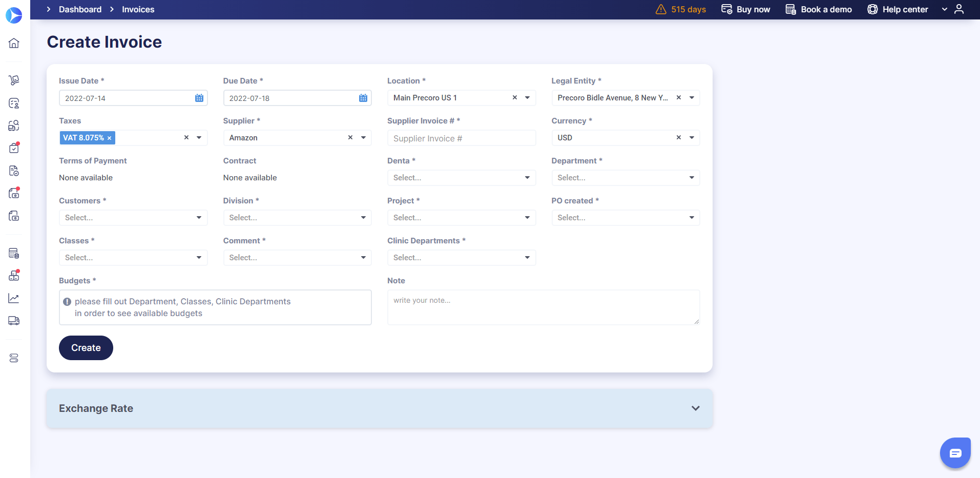Clear the Main Precoro US 1 location
Image resolution: width=980 pixels, height=478 pixels.
click(x=515, y=97)
